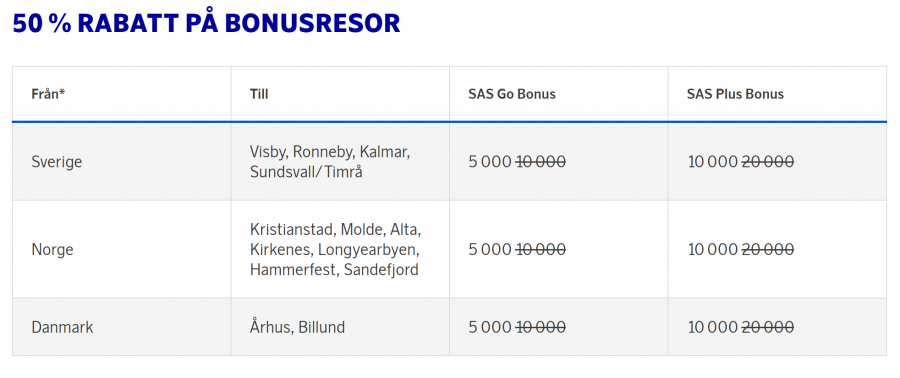Click the 'SAS Go Bonus' column header

coord(559,94)
